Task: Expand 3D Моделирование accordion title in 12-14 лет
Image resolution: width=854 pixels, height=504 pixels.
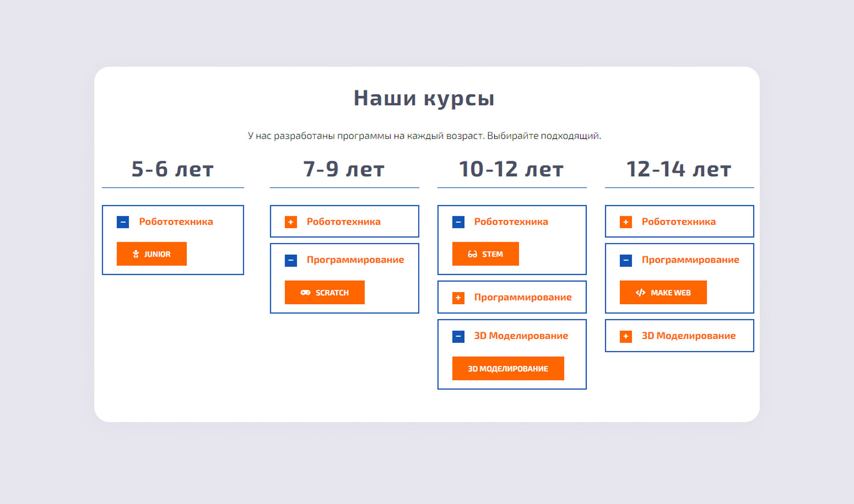Action: coord(688,336)
